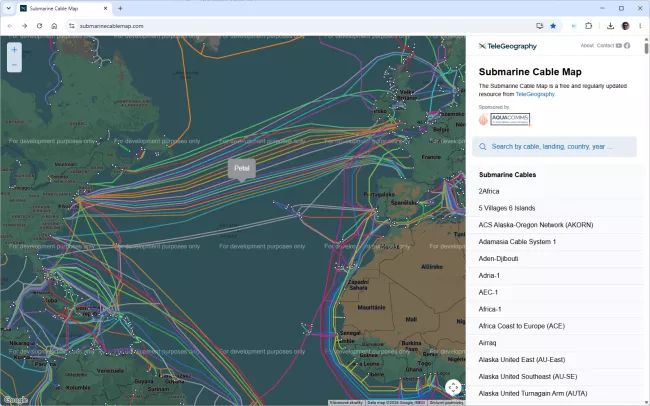Go forward in browser history

pos(24,26)
